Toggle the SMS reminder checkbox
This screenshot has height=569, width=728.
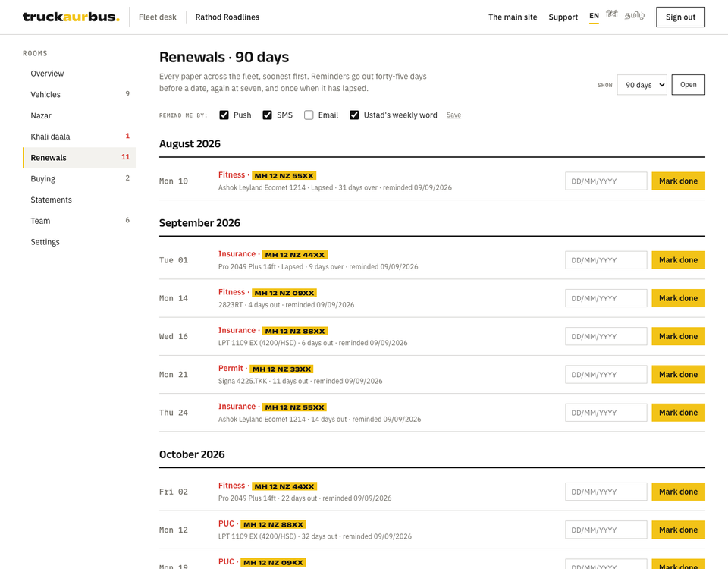point(267,115)
